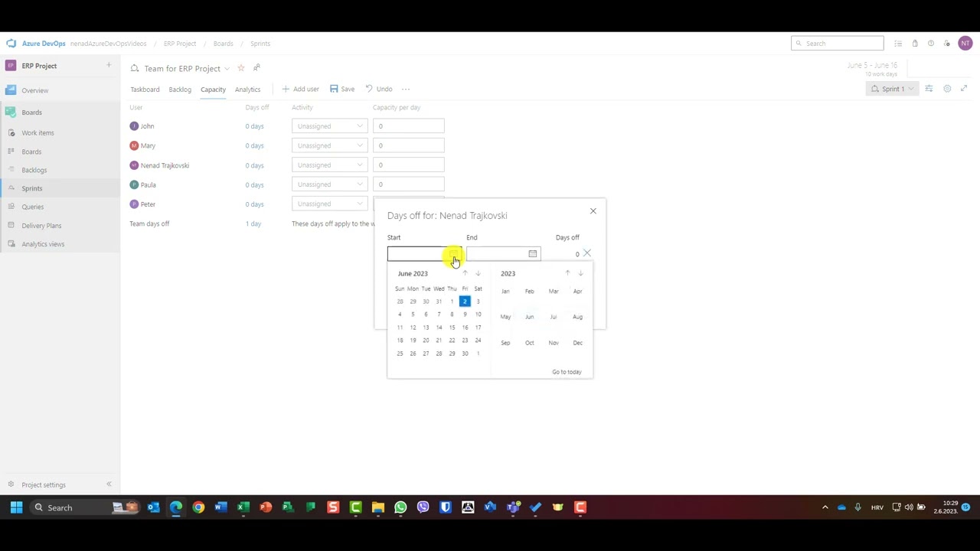Open the Activity dropdown for John
Screen dimensions: 980x551
click(x=329, y=126)
